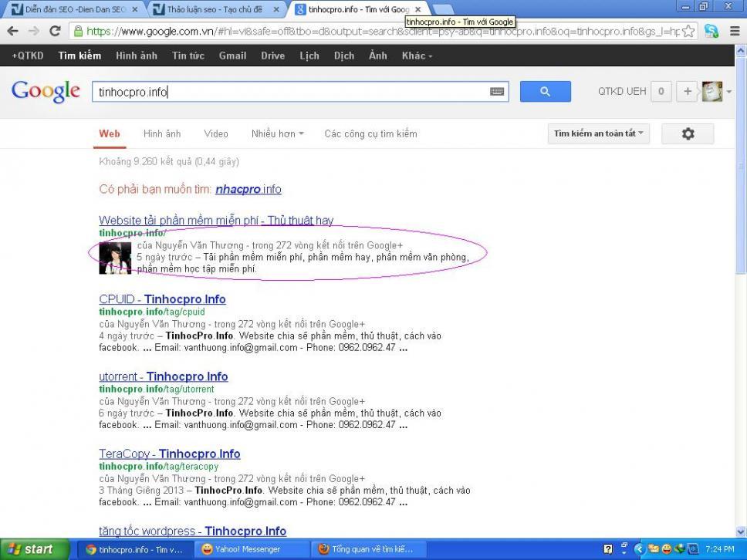This screenshot has height=560, width=747.
Task: Open the Chrome menu (three bars)
Action: tap(735, 32)
